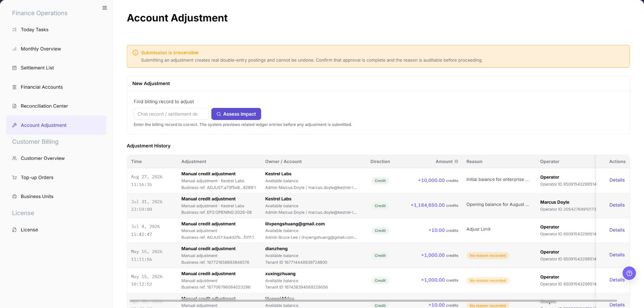
Task: Open Business Units page
Action: point(56,196)
